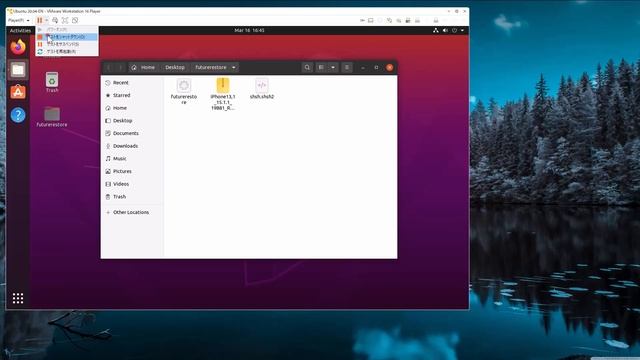This screenshot has width=640, height=360.
Task: Select Downloads in the Files sidebar
Action: point(132,146)
